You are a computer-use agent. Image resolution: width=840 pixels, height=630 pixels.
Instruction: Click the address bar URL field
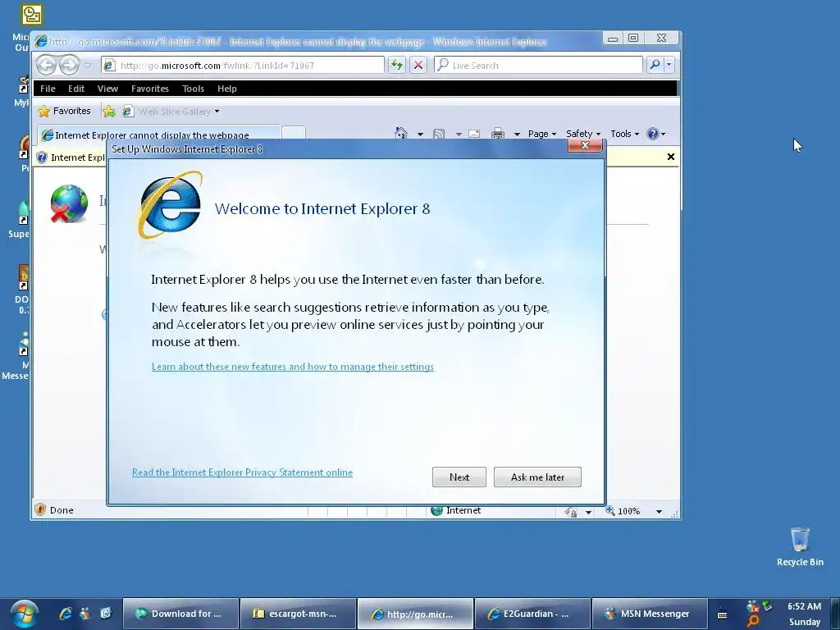click(243, 66)
